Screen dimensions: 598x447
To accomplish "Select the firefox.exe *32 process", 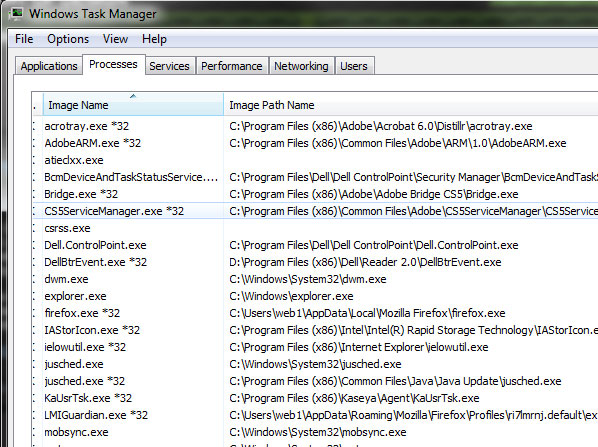I will 82,313.
